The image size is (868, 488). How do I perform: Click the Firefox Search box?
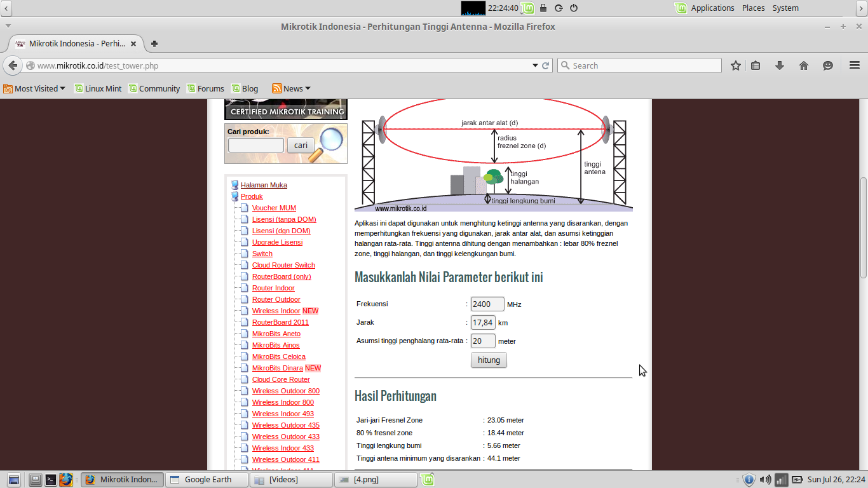639,65
